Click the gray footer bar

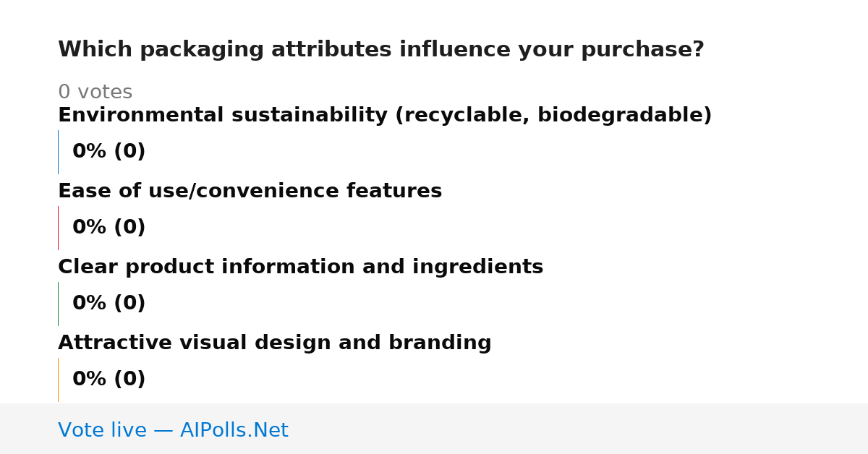click(x=434, y=429)
